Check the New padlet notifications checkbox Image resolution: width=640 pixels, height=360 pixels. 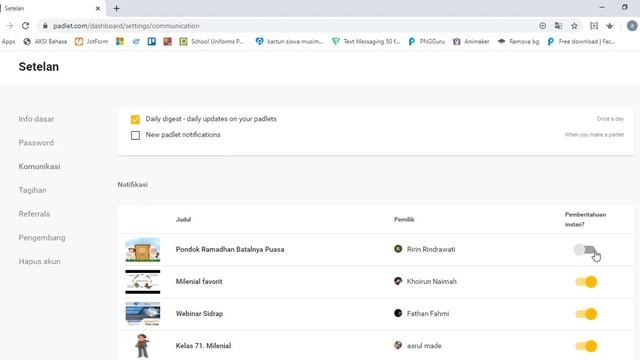tap(135, 135)
